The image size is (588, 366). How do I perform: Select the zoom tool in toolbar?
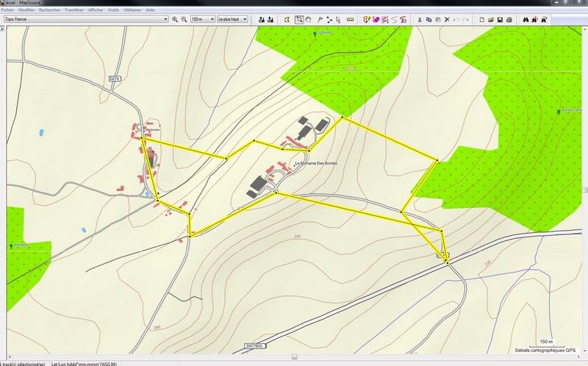[299, 19]
